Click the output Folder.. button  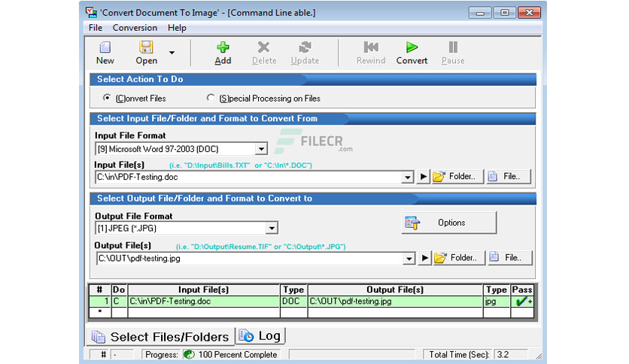459,258
